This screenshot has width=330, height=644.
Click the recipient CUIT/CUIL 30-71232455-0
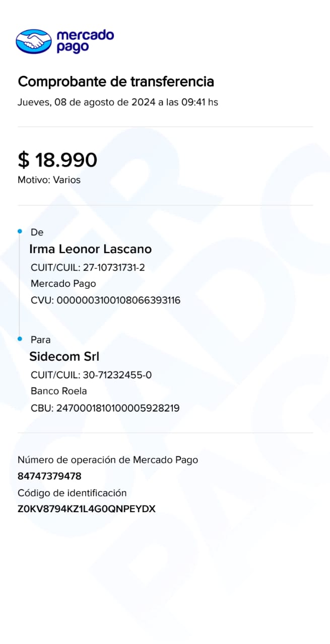pos(91,375)
